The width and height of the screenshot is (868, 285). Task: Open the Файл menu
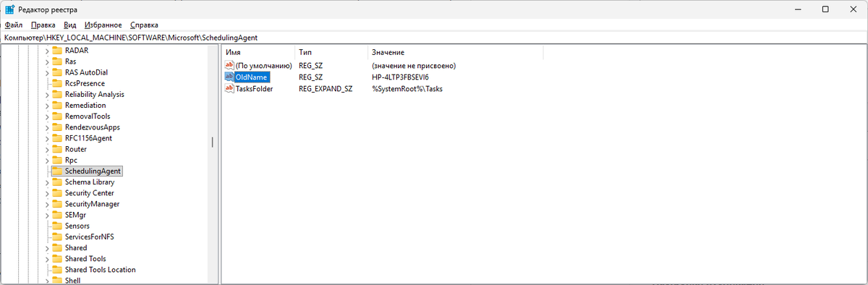pyautogui.click(x=14, y=25)
